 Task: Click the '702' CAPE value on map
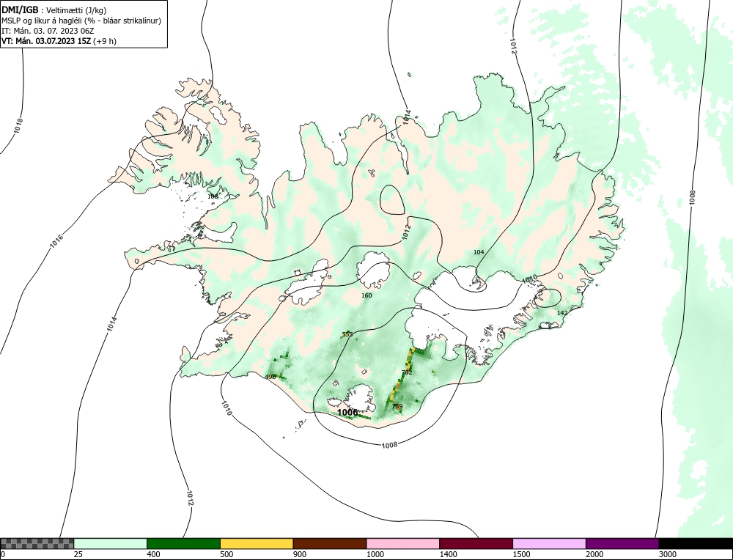click(407, 372)
